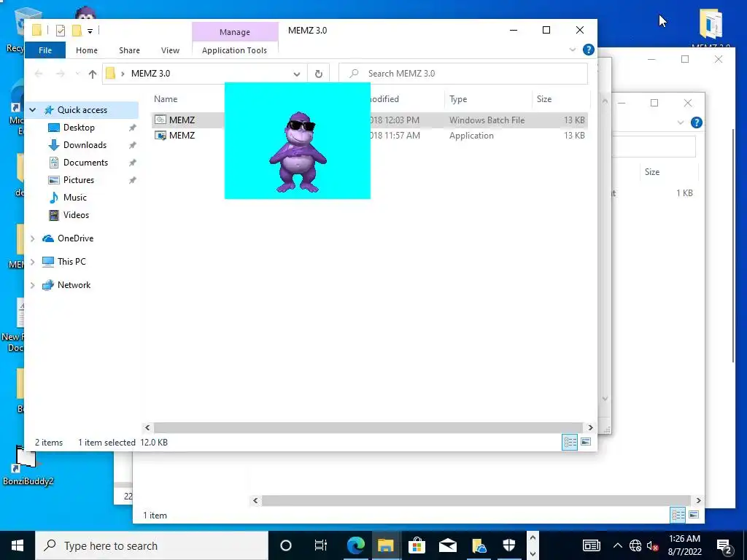Expand the Network tree node

tap(32, 285)
